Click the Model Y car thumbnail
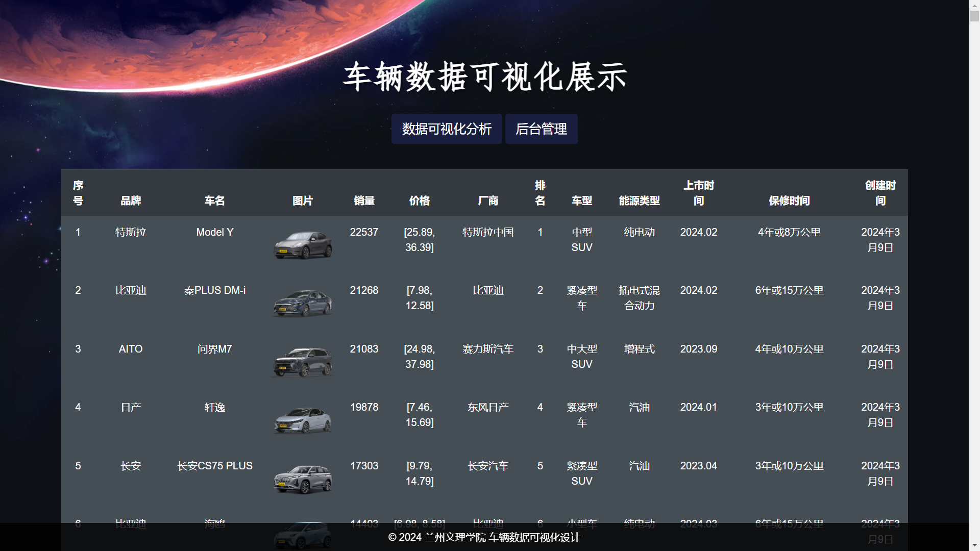This screenshot has width=980, height=551. [x=303, y=245]
